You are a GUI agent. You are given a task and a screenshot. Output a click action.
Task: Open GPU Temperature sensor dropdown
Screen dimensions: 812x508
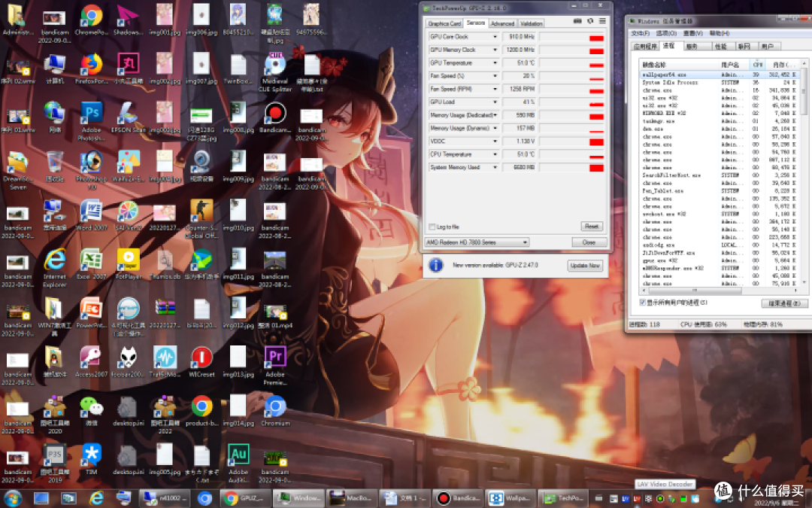coord(495,62)
